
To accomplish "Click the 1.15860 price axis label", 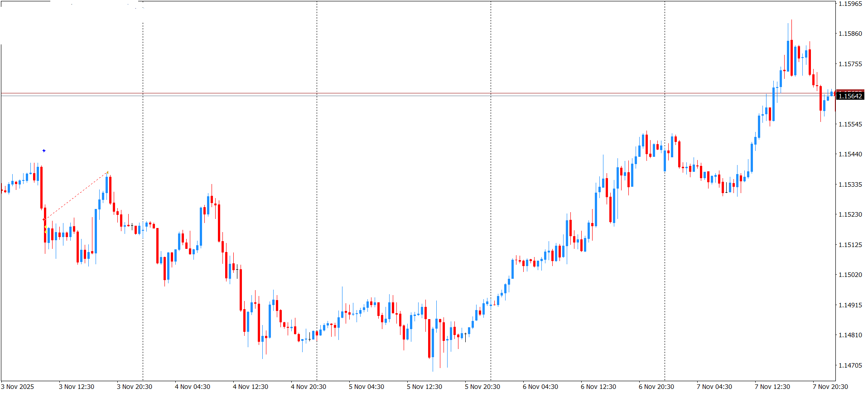I will 850,34.
